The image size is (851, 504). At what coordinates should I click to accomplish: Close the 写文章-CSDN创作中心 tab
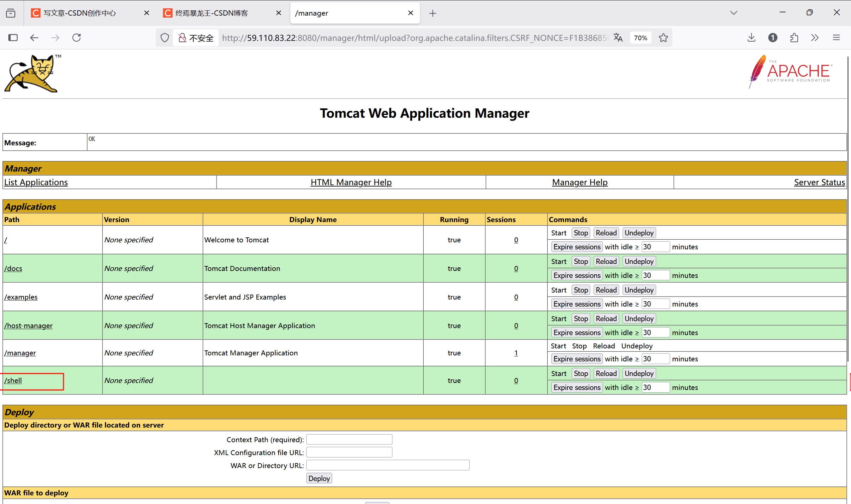click(146, 13)
